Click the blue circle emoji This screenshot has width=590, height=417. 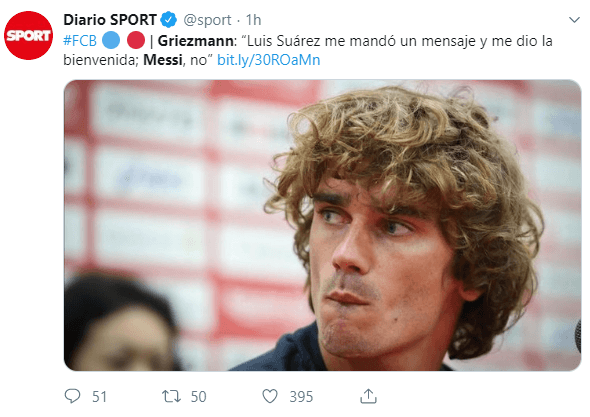[x=111, y=40]
